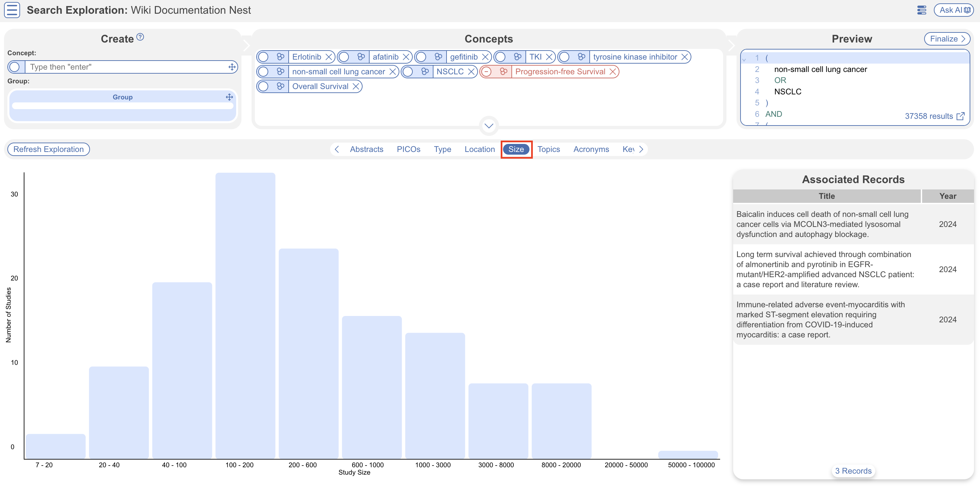
Task: Toggle the circle on NSCLC concept
Action: click(x=408, y=72)
